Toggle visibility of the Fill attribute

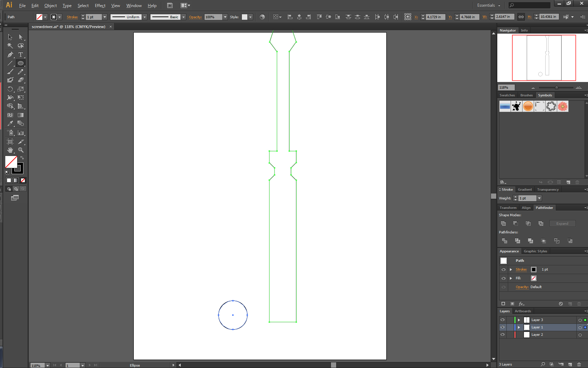(x=504, y=278)
